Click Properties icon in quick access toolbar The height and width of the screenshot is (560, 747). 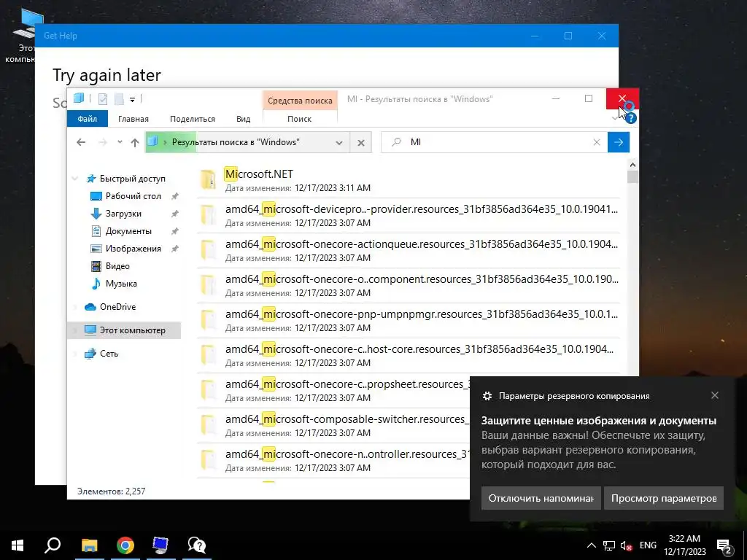coord(102,99)
